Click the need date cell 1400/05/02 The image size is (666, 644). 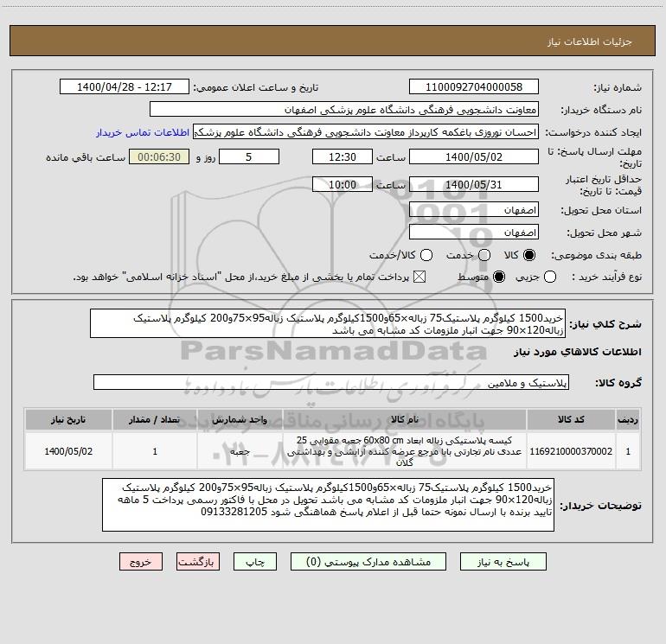68,451
